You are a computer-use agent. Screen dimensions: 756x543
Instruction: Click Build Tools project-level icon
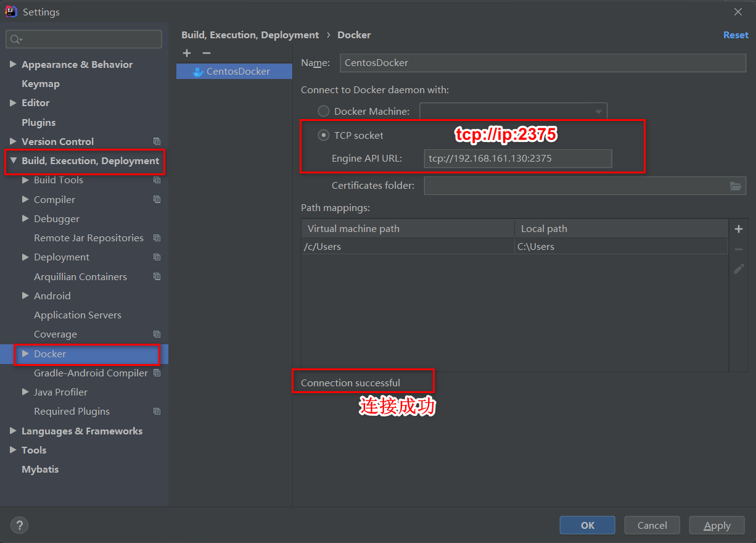point(157,180)
